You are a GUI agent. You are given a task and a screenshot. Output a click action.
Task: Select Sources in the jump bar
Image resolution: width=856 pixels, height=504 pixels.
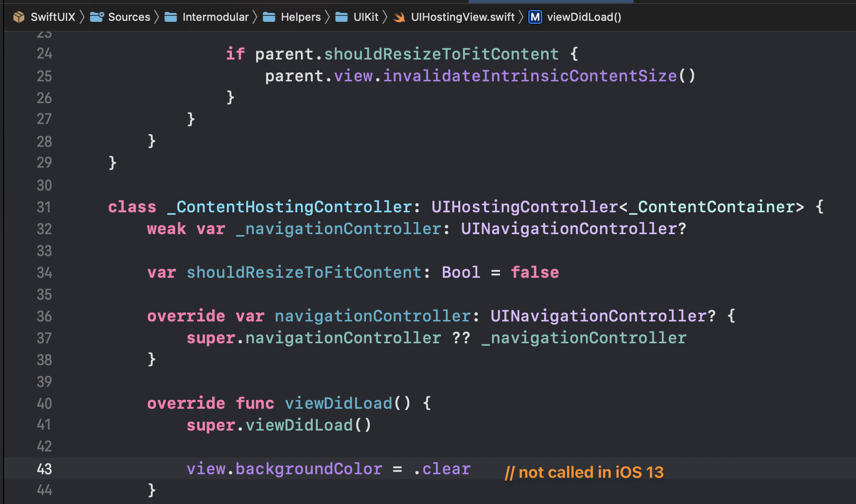(x=129, y=16)
